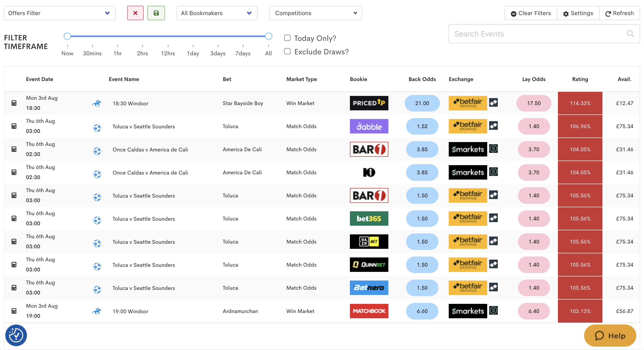
Task: Click the £12.47 availability value
Action: coord(625,103)
